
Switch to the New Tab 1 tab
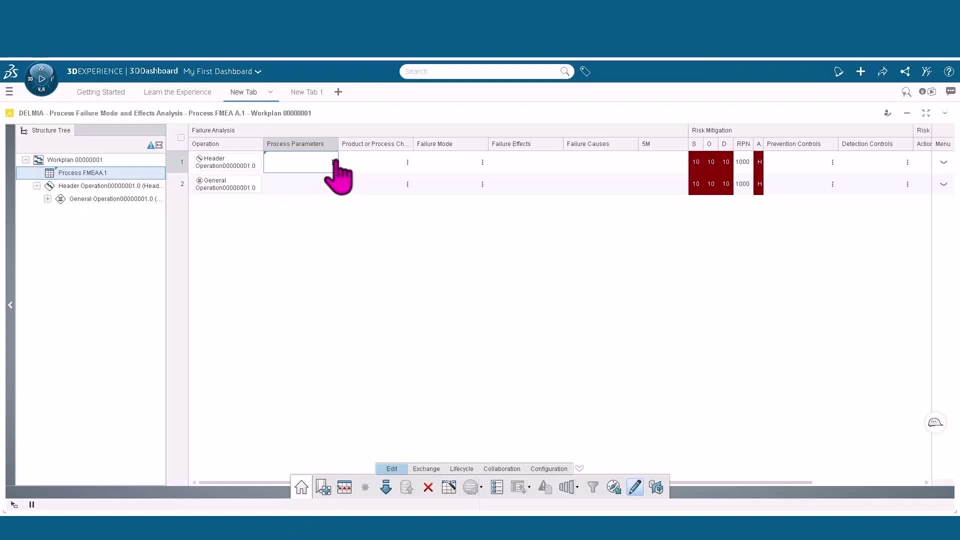[x=306, y=92]
